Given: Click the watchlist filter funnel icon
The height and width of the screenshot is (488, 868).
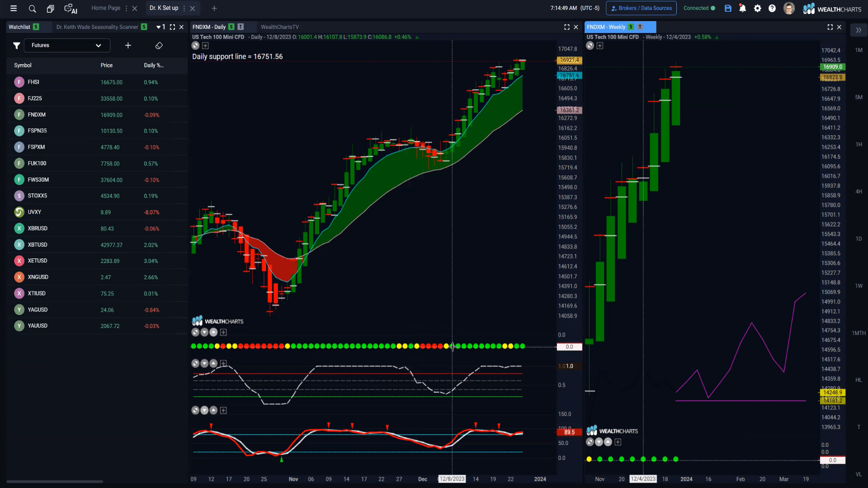Looking at the screenshot, I should pyautogui.click(x=16, y=45).
